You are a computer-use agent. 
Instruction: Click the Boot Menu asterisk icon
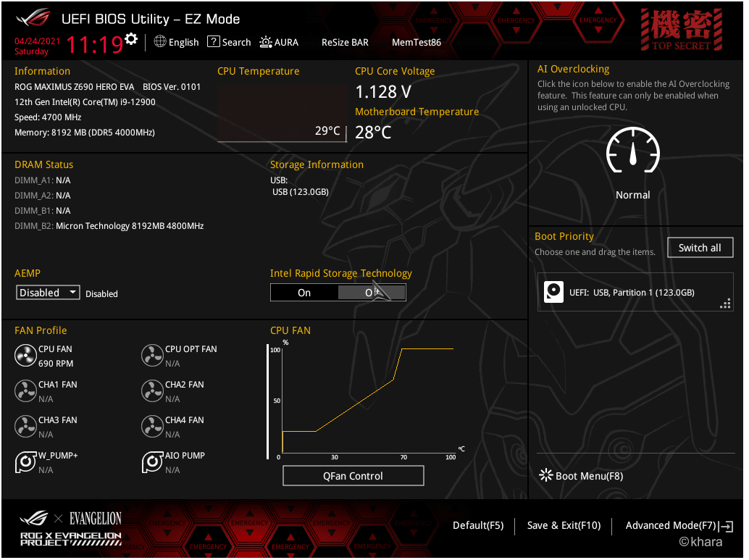point(545,475)
